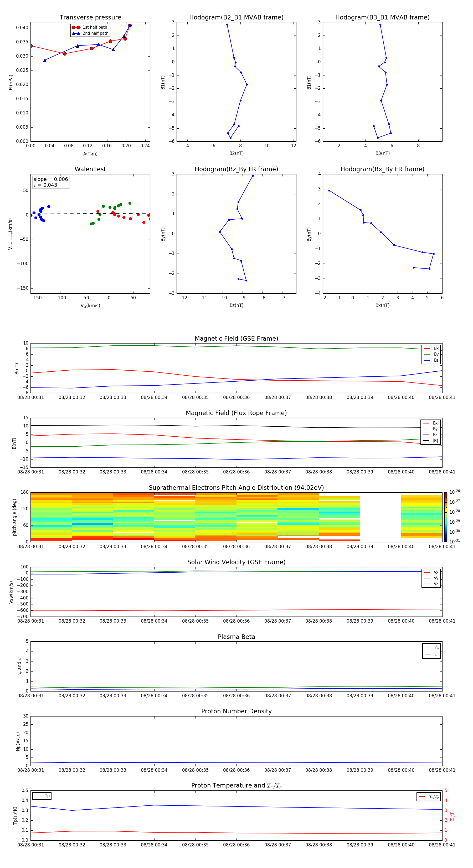Click the 'Hodogram(Bz_By FR frame)' title
This screenshot has height=868, width=473.
236,169
